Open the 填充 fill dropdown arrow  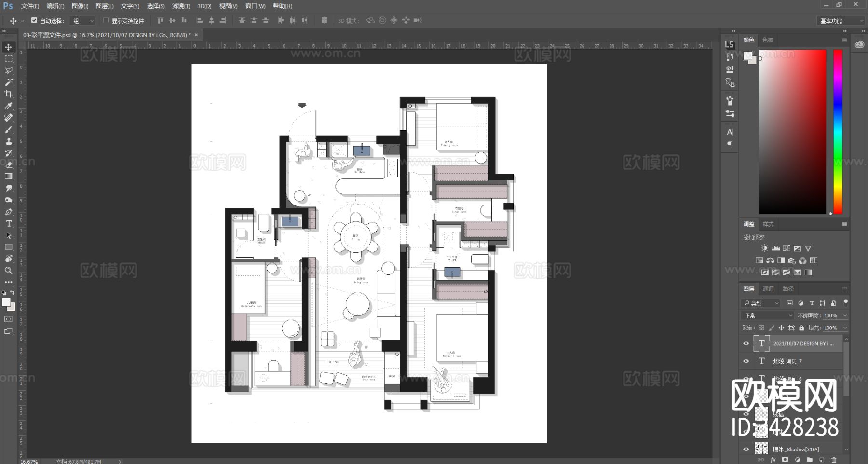[845, 328]
